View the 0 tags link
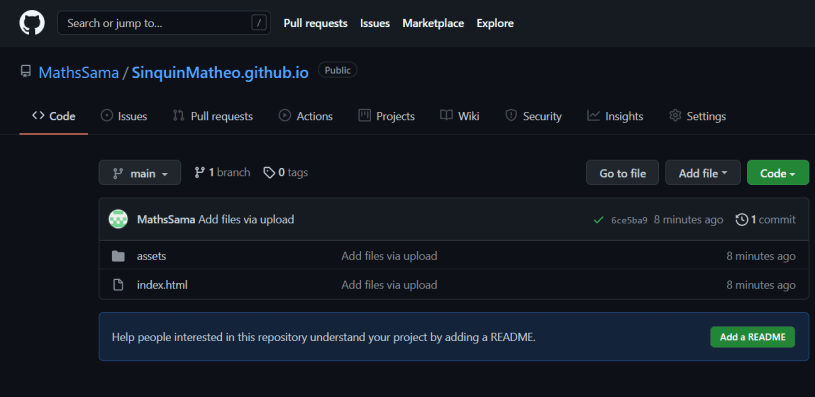This screenshot has width=815, height=397. tap(285, 173)
